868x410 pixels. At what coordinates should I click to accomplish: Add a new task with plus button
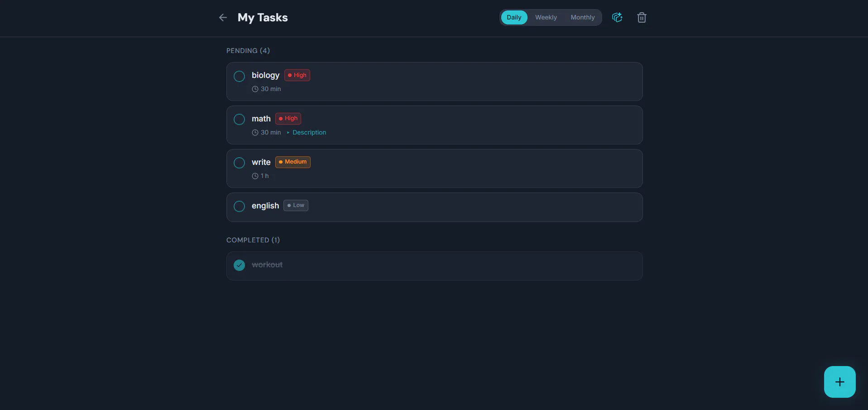[839, 382]
